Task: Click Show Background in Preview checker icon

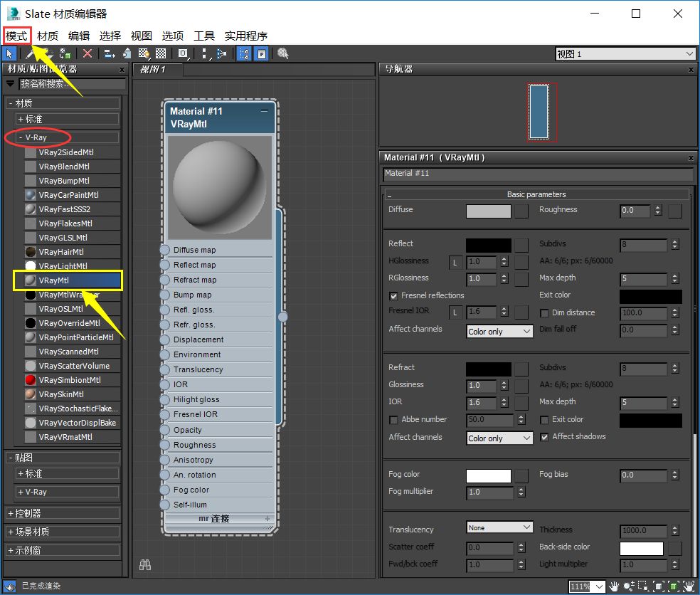Action: (161, 54)
